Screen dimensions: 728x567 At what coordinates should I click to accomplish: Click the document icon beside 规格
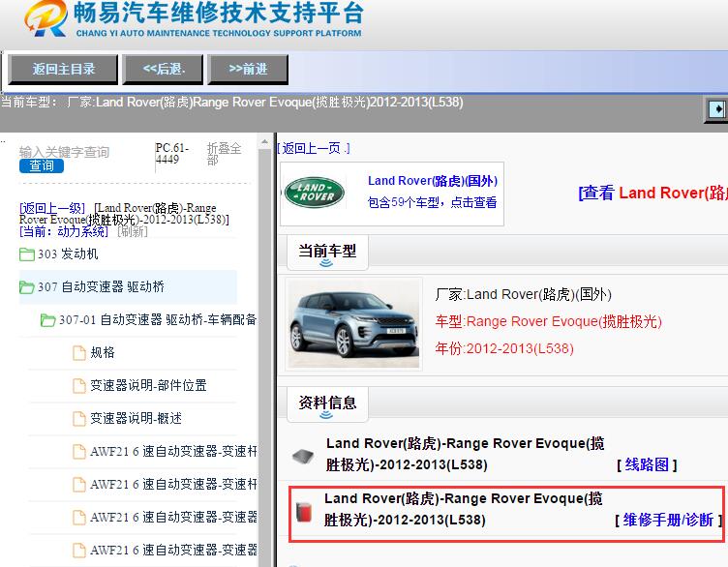(79, 352)
